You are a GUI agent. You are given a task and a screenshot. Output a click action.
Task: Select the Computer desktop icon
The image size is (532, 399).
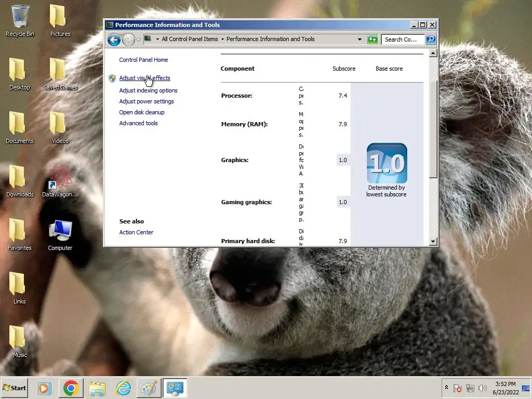(x=60, y=235)
